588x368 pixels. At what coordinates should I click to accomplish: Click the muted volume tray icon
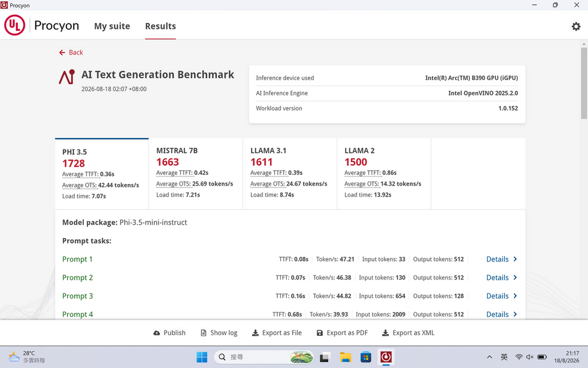pos(529,357)
